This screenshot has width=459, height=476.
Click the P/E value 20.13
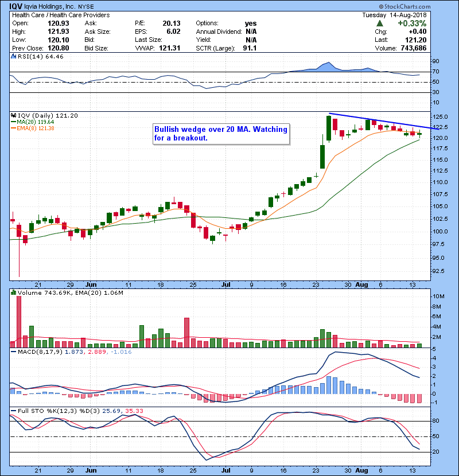click(172, 24)
